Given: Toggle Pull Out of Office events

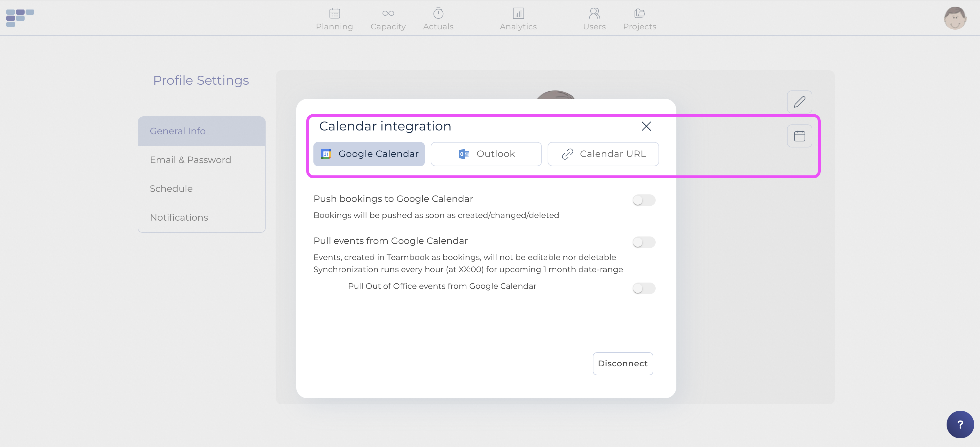Looking at the screenshot, I should [644, 288].
